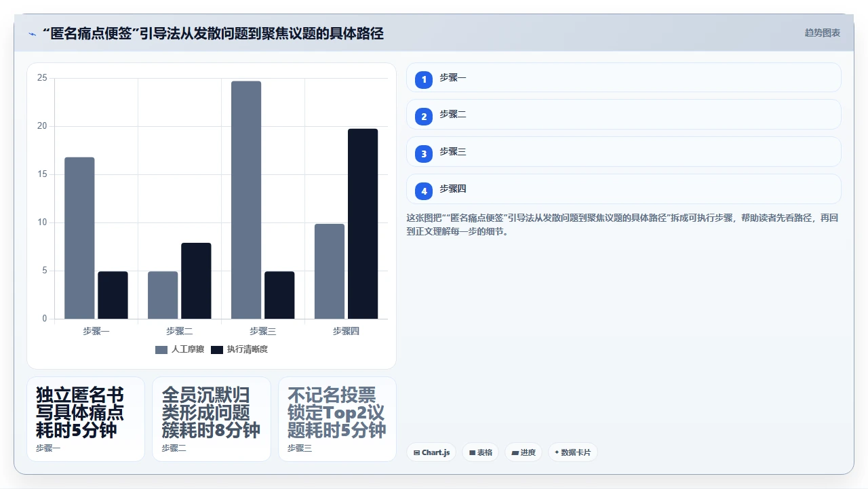Click the number 2 badge for 步骤二
Viewport: 868px width, 489px height.
[424, 117]
